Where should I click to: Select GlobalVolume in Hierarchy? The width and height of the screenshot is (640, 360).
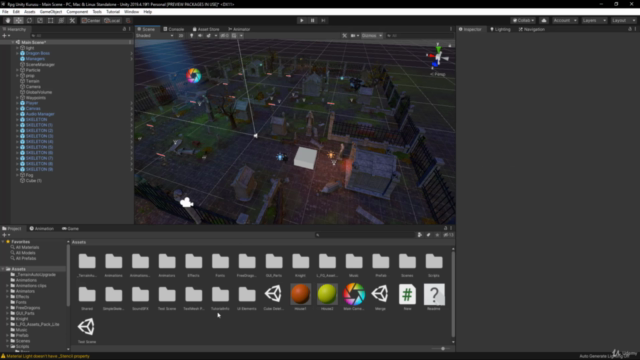(39, 92)
